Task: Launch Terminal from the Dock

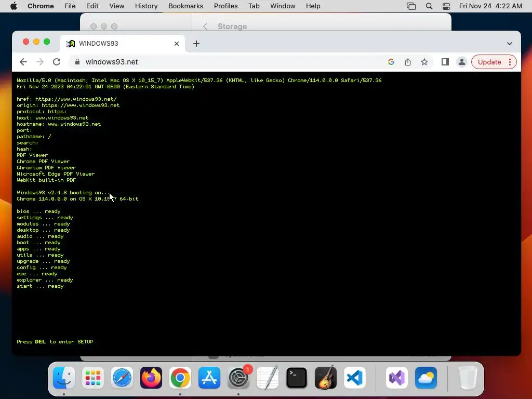Action: point(297,377)
